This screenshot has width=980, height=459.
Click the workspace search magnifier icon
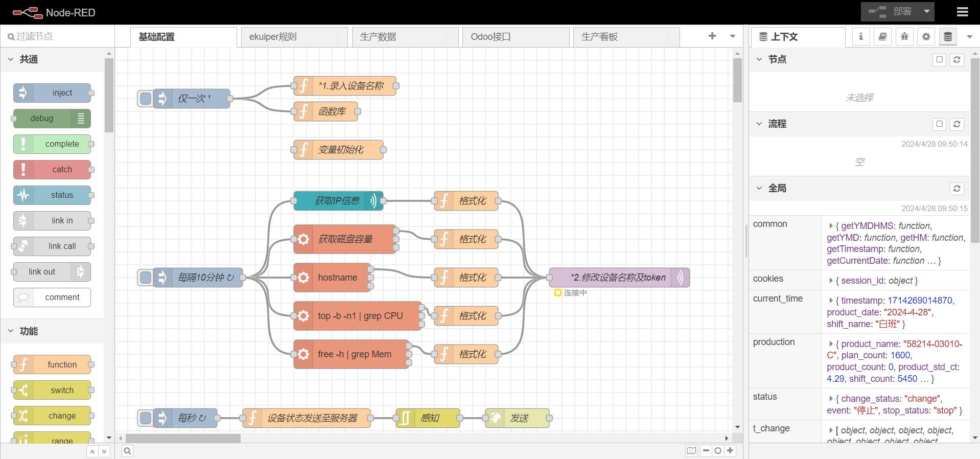(x=128, y=451)
